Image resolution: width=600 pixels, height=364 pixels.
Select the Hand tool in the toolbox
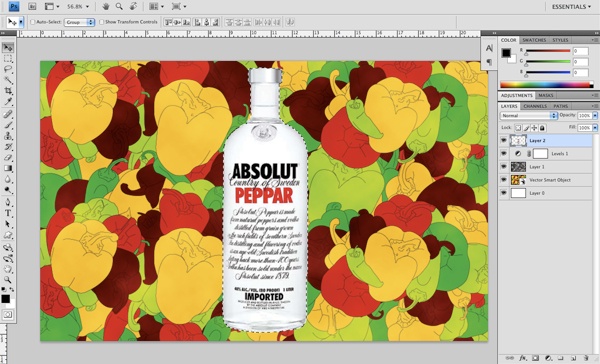(8, 269)
